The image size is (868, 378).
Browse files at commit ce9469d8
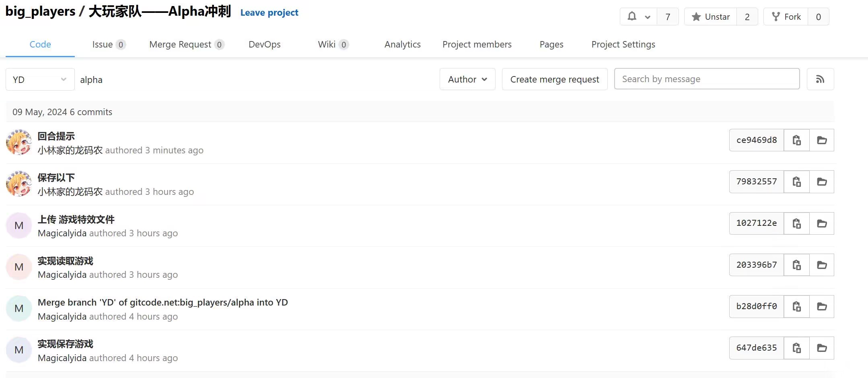822,140
